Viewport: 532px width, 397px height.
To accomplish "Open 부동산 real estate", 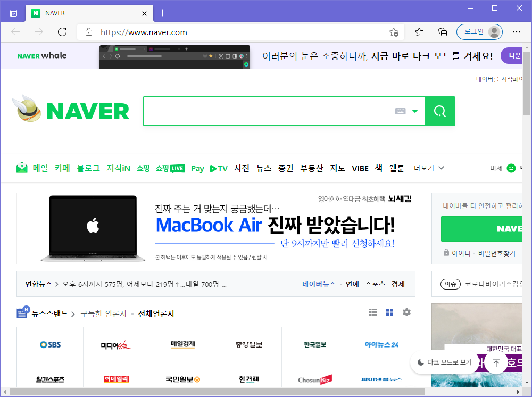I will click(312, 168).
